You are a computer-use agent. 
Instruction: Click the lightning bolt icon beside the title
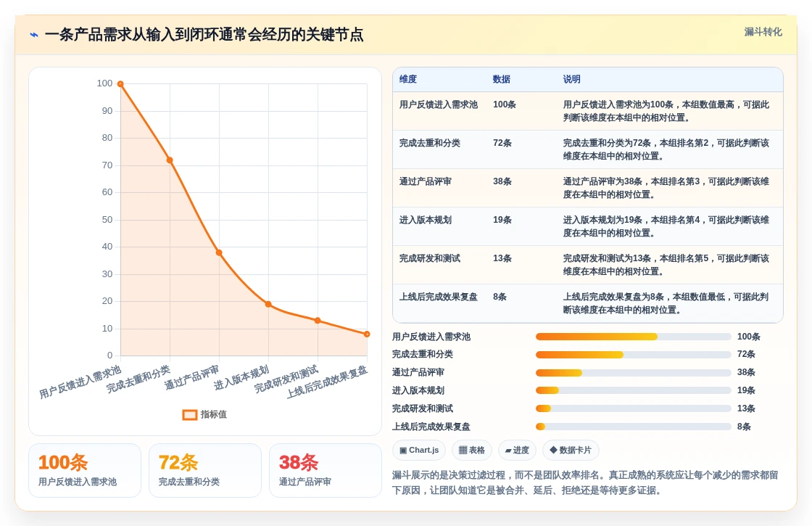click(34, 36)
